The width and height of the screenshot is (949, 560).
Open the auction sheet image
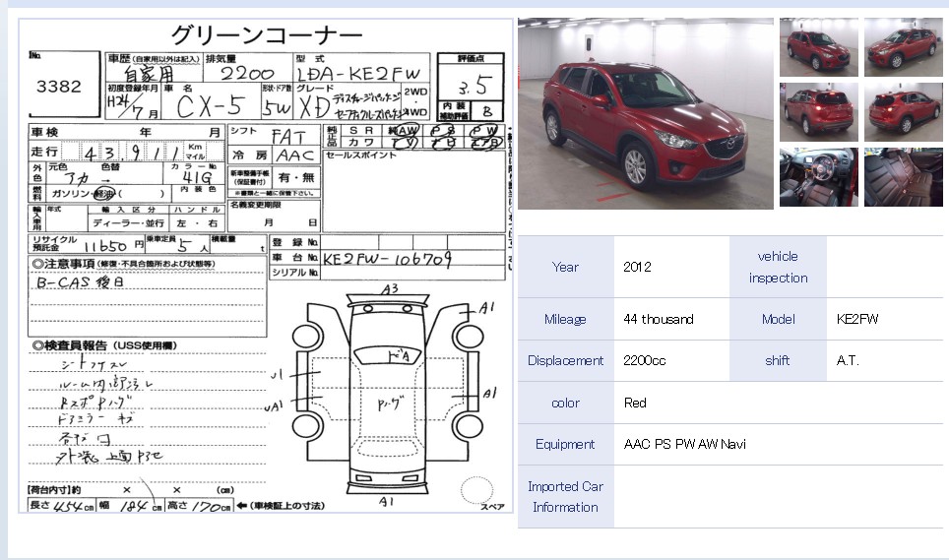266,266
